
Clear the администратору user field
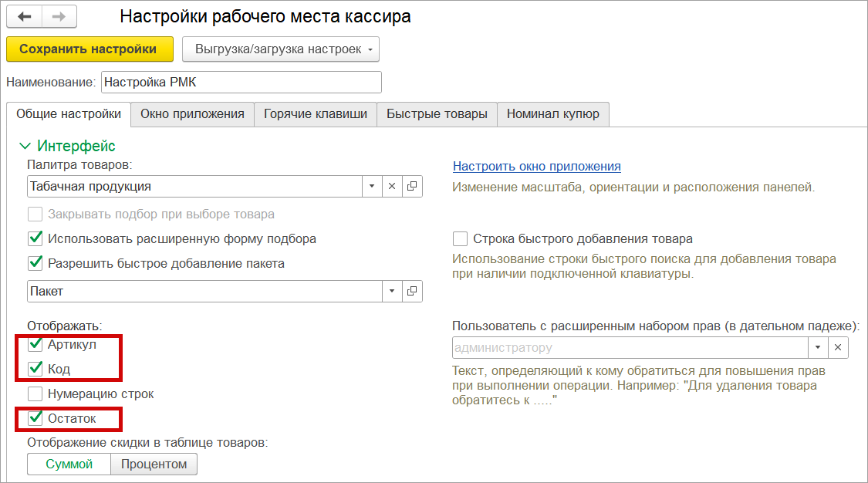click(838, 347)
